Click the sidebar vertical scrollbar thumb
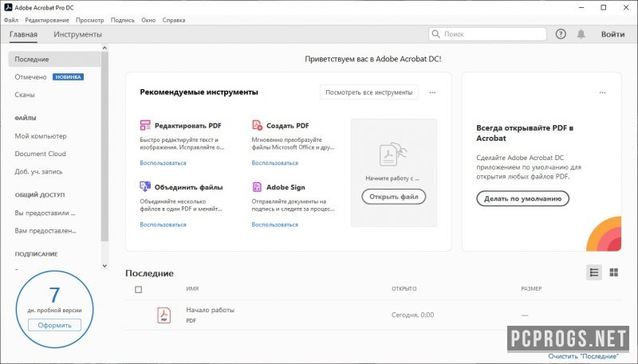Image resolution: width=638 pixels, height=364 pixels. [x=104, y=147]
